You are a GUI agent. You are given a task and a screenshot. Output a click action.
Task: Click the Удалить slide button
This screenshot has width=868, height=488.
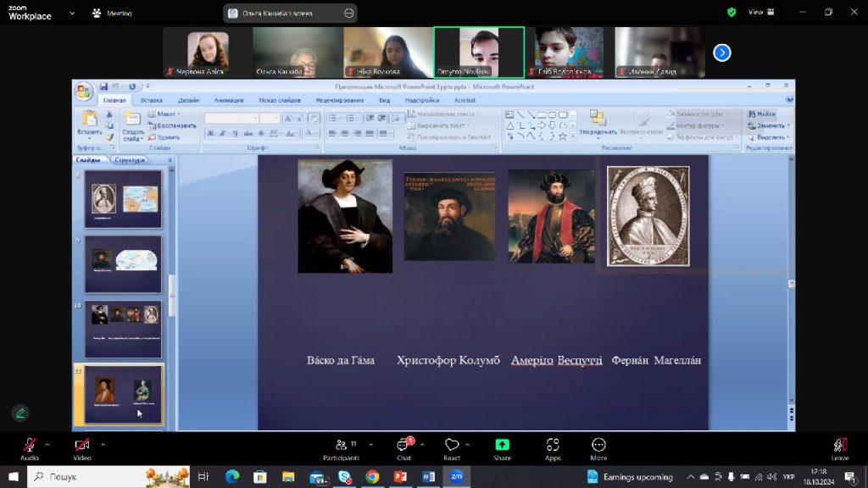pyautogui.click(x=164, y=137)
